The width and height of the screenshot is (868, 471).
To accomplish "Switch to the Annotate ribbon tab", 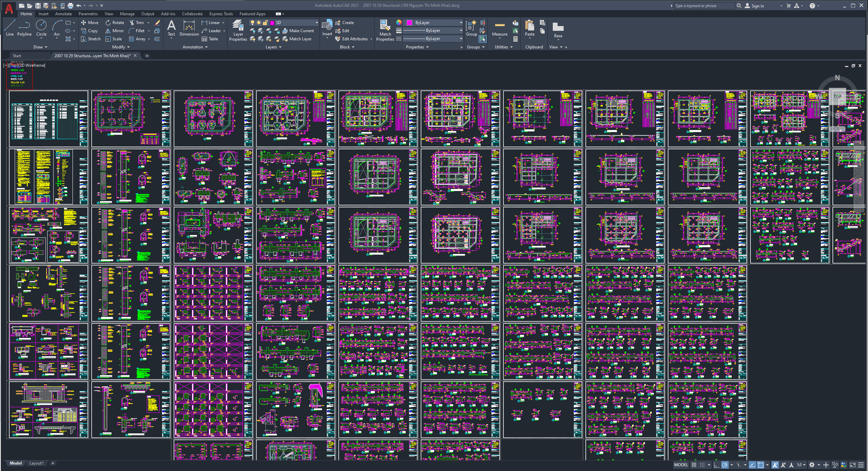I will coord(63,14).
